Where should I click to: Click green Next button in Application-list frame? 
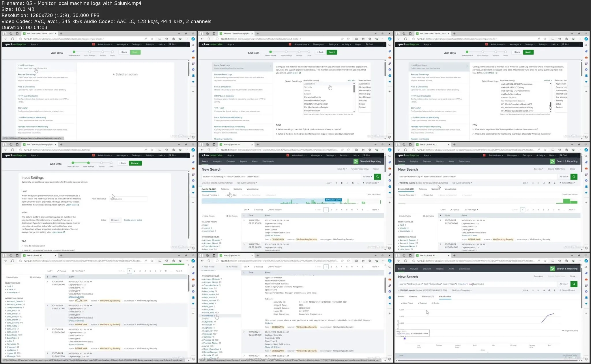pyautogui.click(x=332, y=52)
